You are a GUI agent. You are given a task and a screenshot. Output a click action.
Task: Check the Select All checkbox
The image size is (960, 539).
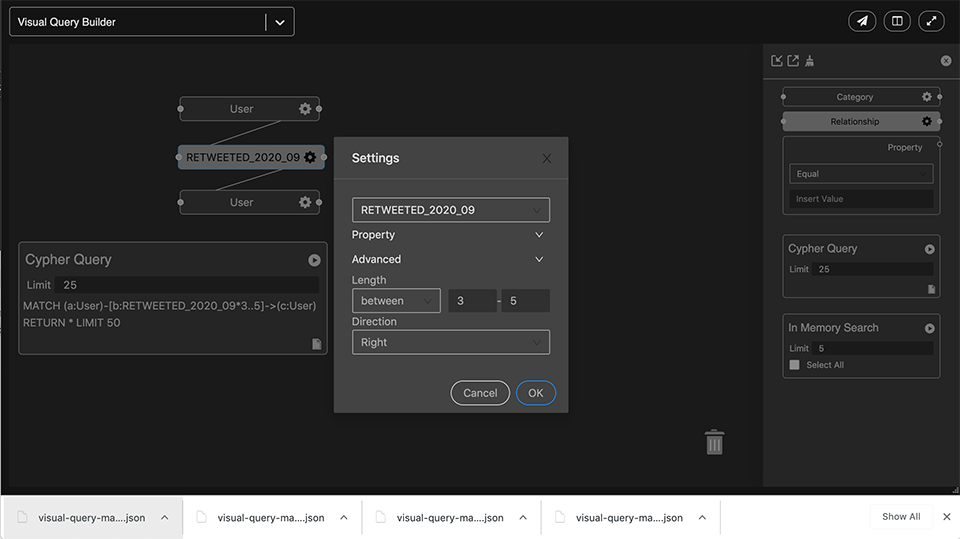point(795,365)
